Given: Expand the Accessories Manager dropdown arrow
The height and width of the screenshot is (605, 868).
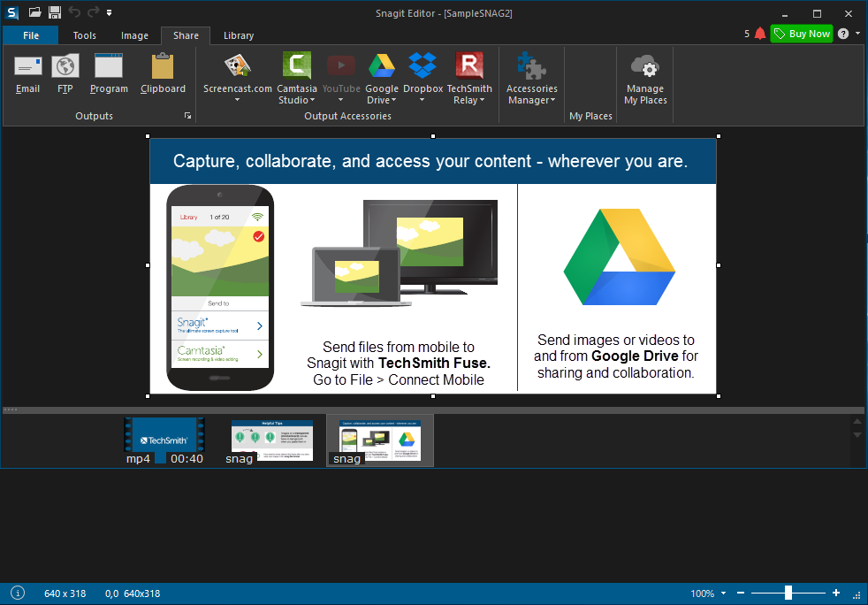Looking at the screenshot, I should click(x=552, y=100).
